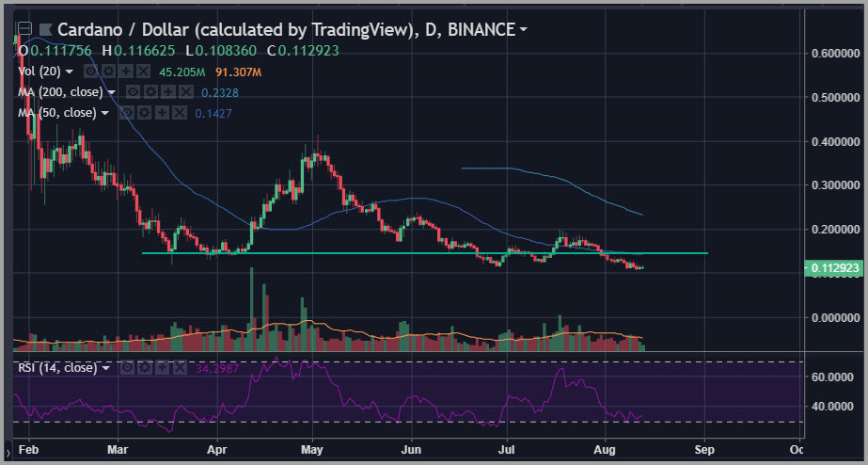Click the flag icon beside Cardano / Dollar
Screen dimensions: 868x465
[x=46, y=29]
